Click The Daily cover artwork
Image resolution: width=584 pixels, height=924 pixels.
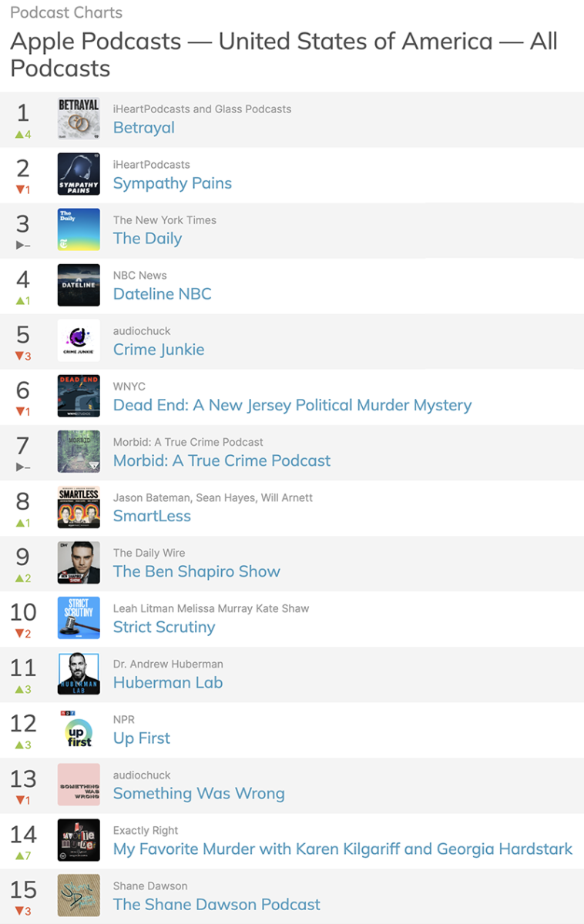pyautogui.click(x=79, y=229)
